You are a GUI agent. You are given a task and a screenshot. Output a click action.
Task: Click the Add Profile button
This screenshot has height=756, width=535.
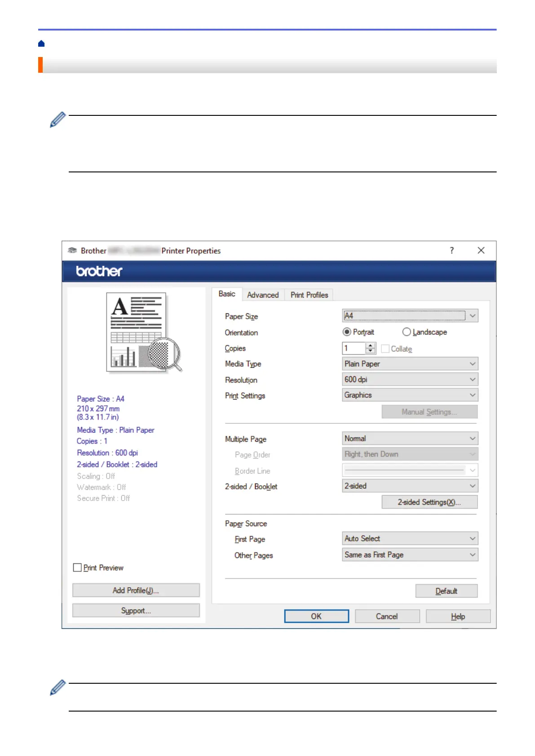[x=136, y=590]
